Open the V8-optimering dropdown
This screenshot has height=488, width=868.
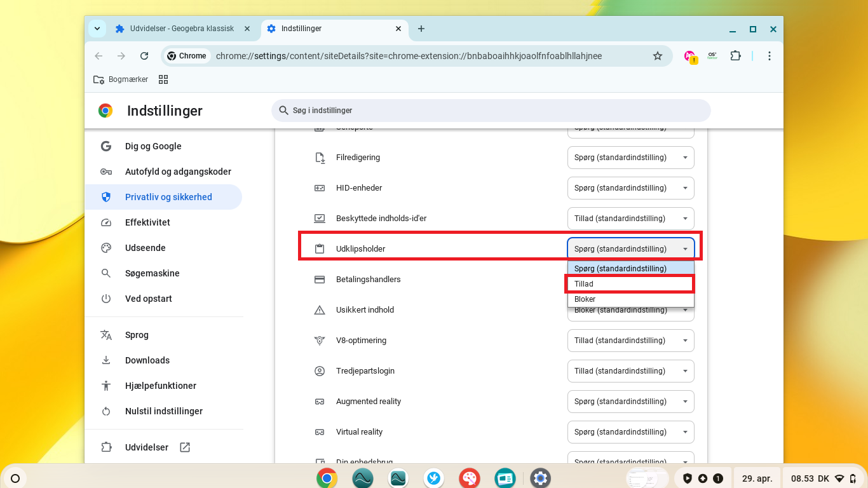(630, 341)
